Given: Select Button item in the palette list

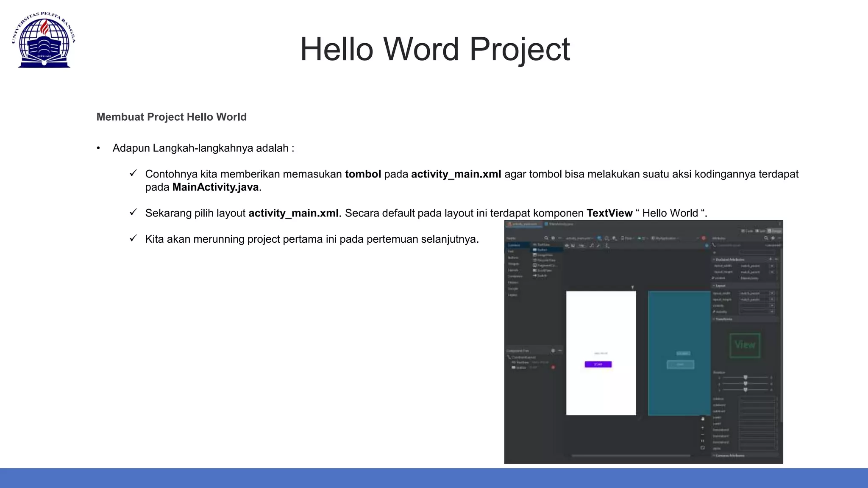Looking at the screenshot, I should pyautogui.click(x=542, y=250).
